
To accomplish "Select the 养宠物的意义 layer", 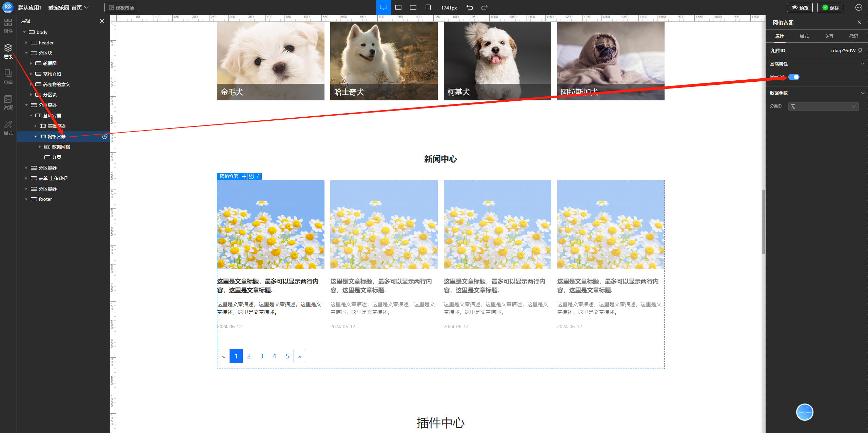I will click(56, 84).
